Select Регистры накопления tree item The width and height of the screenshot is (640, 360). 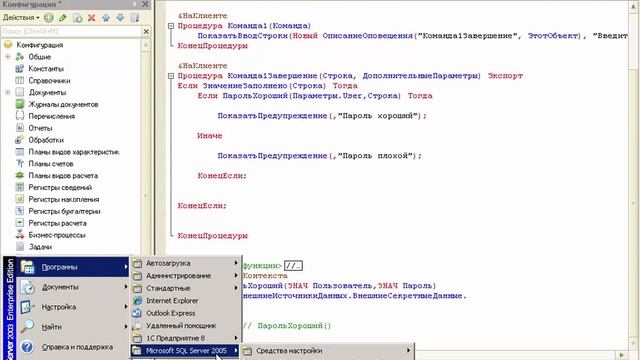click(x=64, y=199)
